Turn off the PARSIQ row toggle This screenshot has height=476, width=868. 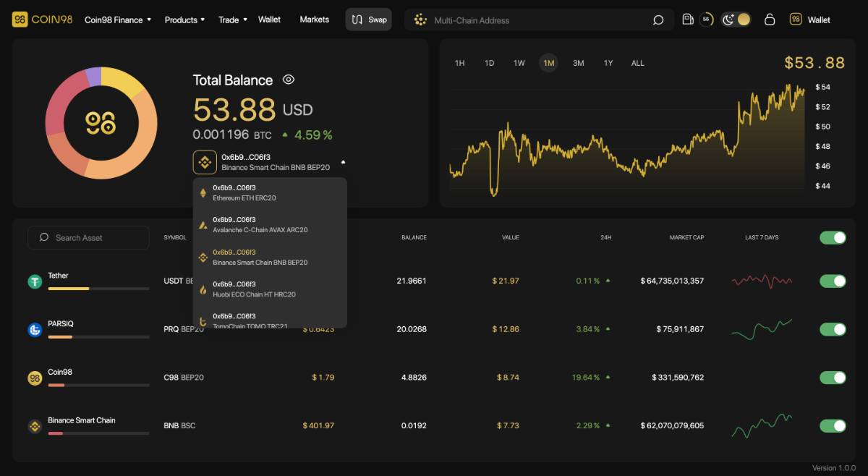pyautogui.click(x=832, y=329)
